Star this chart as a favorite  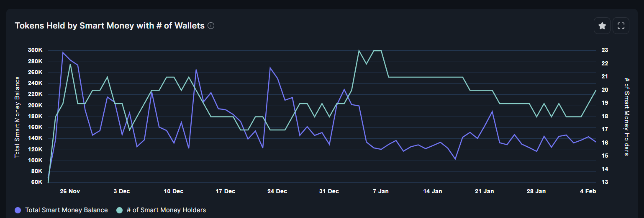[x=602, y=26]
